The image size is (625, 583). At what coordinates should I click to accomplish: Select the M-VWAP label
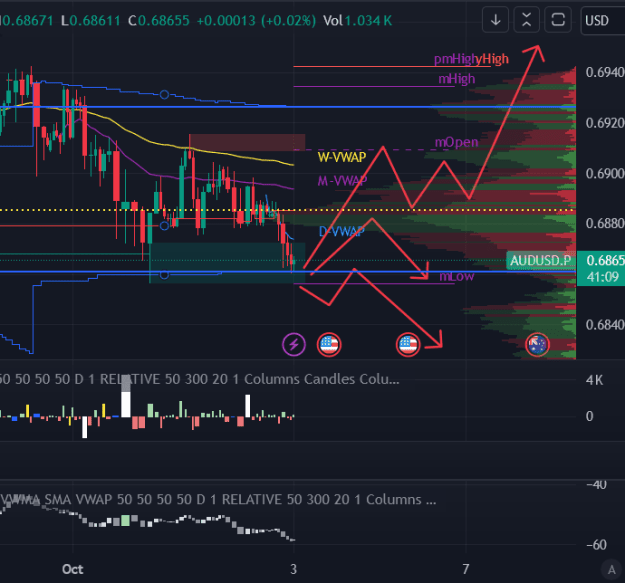pos(342,181)
